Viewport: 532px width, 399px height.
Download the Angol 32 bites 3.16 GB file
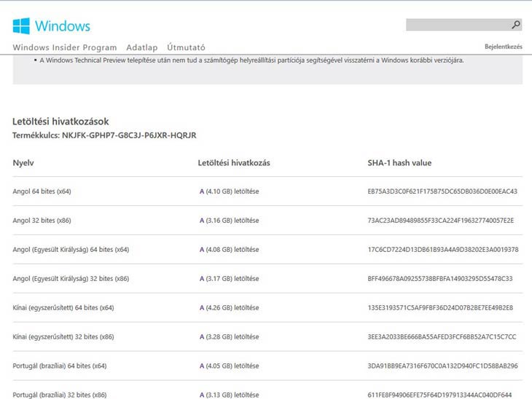click(x=229, y=221)
